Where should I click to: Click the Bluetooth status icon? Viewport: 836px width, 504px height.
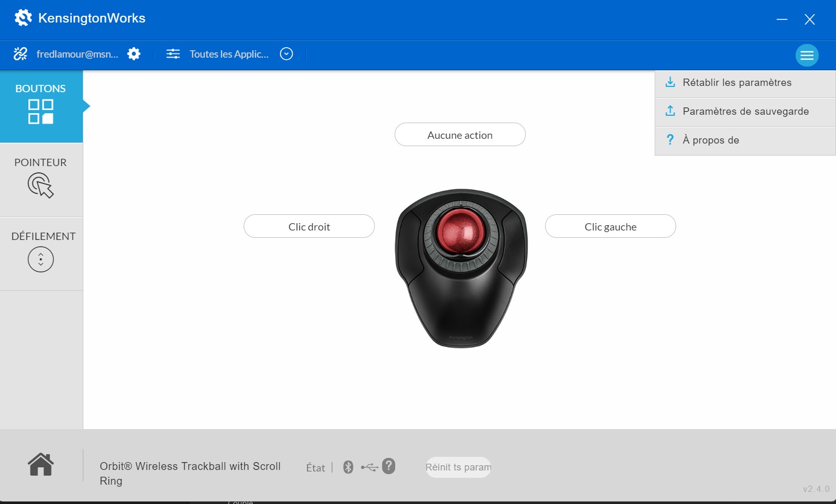[348, 467]
